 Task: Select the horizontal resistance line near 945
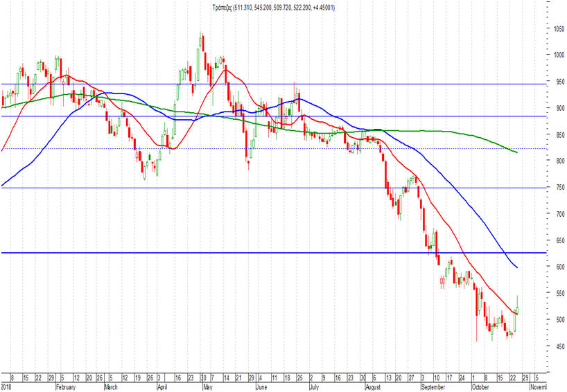pos(274,84)
